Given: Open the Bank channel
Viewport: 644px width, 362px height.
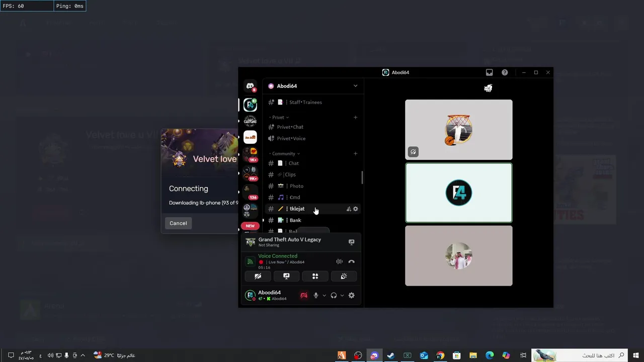Looking at the screenshot, I should click(312, 220).
